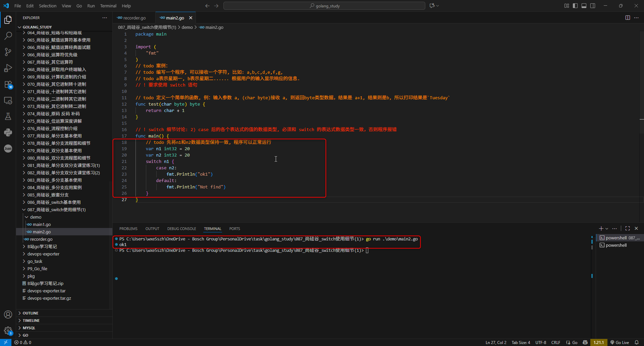Open the File menu
Viewport: 644px width, 346px height.
point(18,6)
